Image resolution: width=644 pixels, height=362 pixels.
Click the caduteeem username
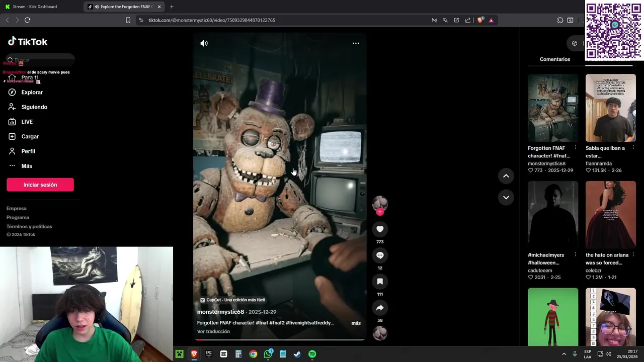[x=540, y=270]
